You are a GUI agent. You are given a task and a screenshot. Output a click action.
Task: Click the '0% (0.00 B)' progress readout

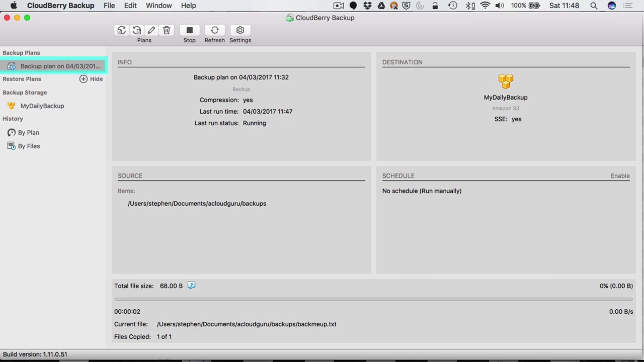click(x=616, y=286)
